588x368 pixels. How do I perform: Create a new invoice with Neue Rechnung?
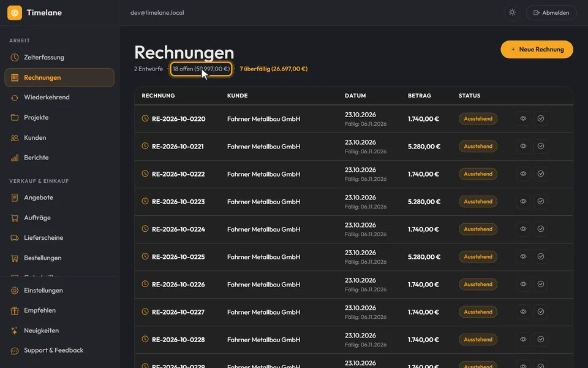pyautogui.click(x=537, y=50)
